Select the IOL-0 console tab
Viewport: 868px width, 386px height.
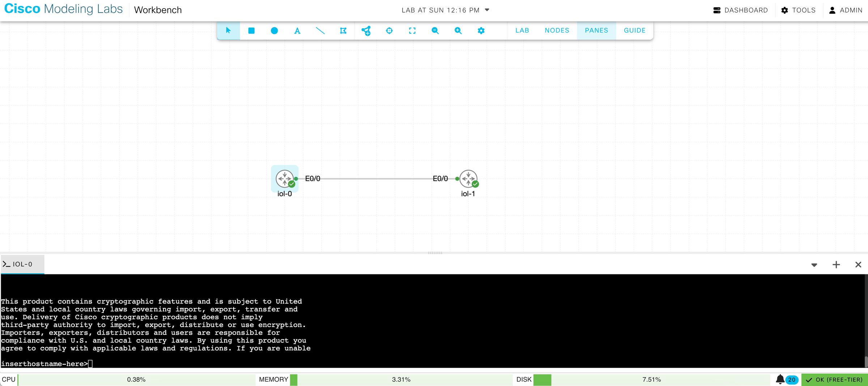coord(22,264)
